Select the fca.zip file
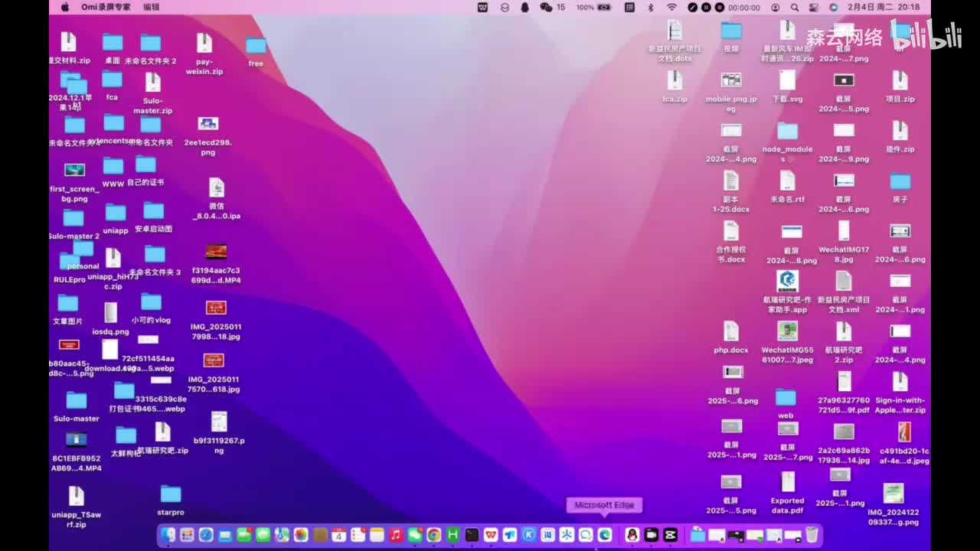Screen dimensions: 980x551 pos(675,86)
